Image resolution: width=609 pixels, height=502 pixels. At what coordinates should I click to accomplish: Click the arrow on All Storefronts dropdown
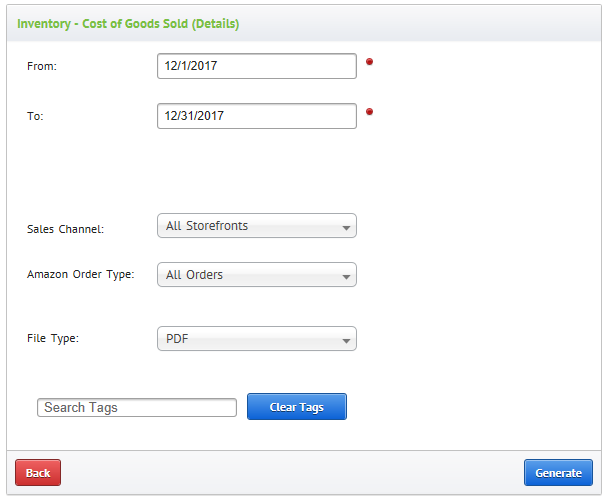[346, 228]
